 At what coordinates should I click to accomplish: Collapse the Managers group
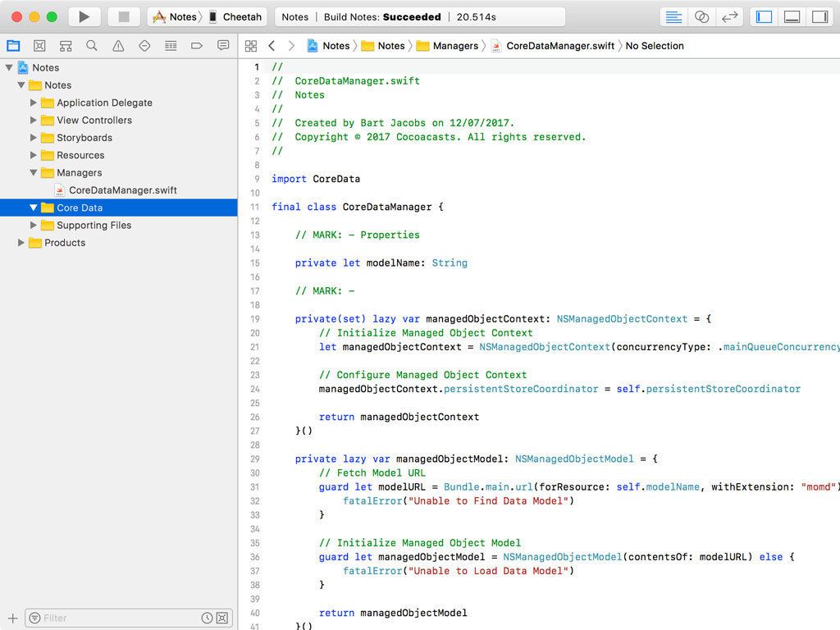coord(34,173)
